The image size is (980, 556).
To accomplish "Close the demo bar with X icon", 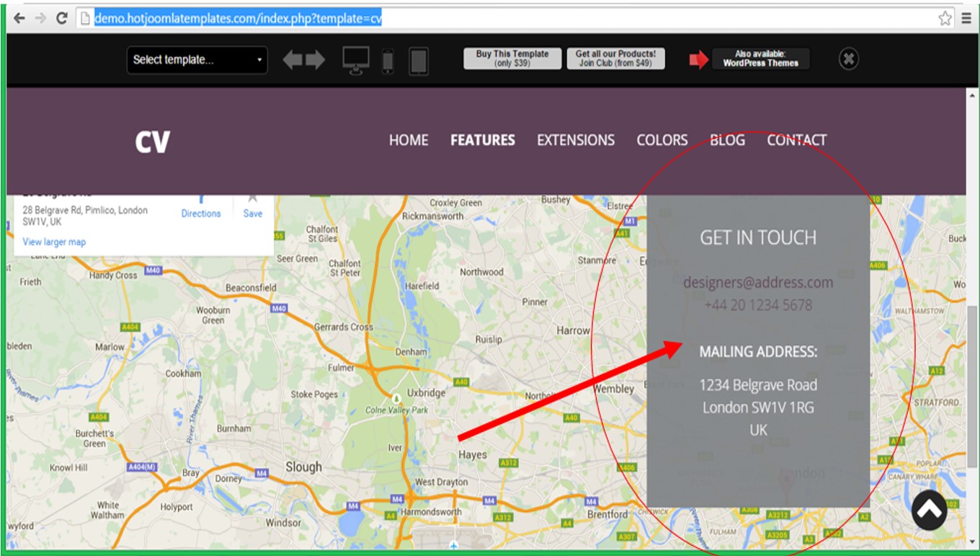I will tap(849, 59).
